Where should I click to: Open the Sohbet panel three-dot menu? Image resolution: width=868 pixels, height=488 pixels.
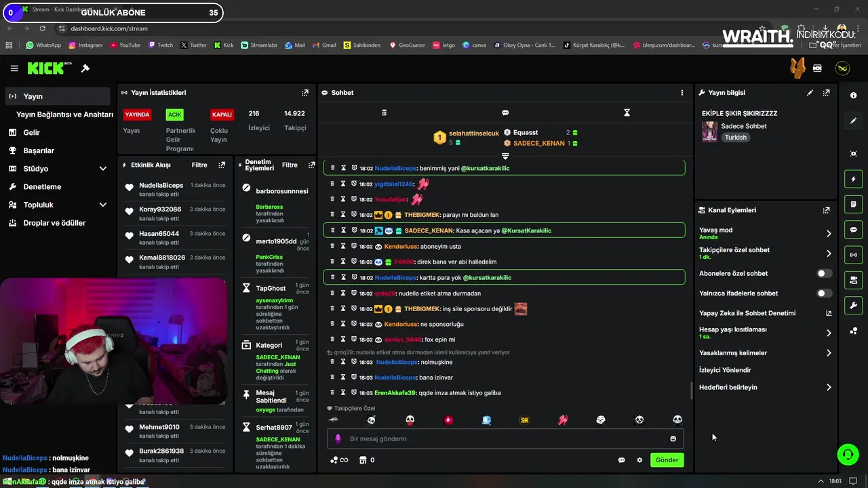click(682, 93)
